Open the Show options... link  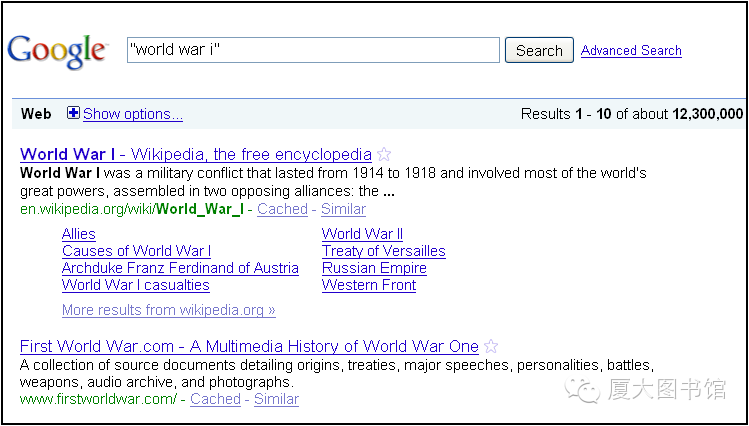click(133, 114)
